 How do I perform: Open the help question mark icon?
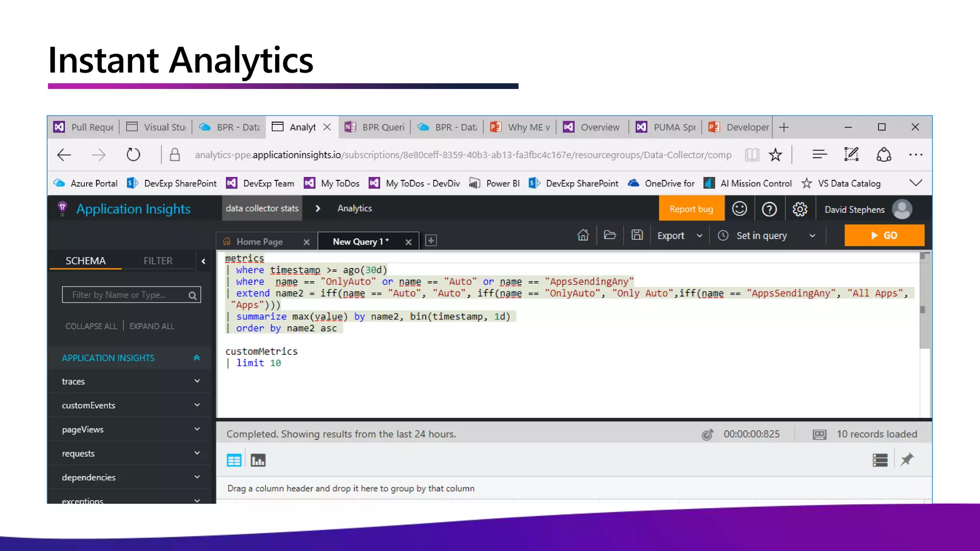click(769, 209)
